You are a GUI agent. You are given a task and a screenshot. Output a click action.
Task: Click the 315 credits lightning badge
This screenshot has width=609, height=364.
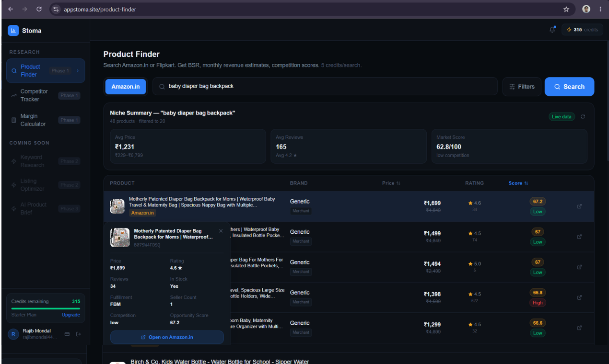click(x=583, y=30)
